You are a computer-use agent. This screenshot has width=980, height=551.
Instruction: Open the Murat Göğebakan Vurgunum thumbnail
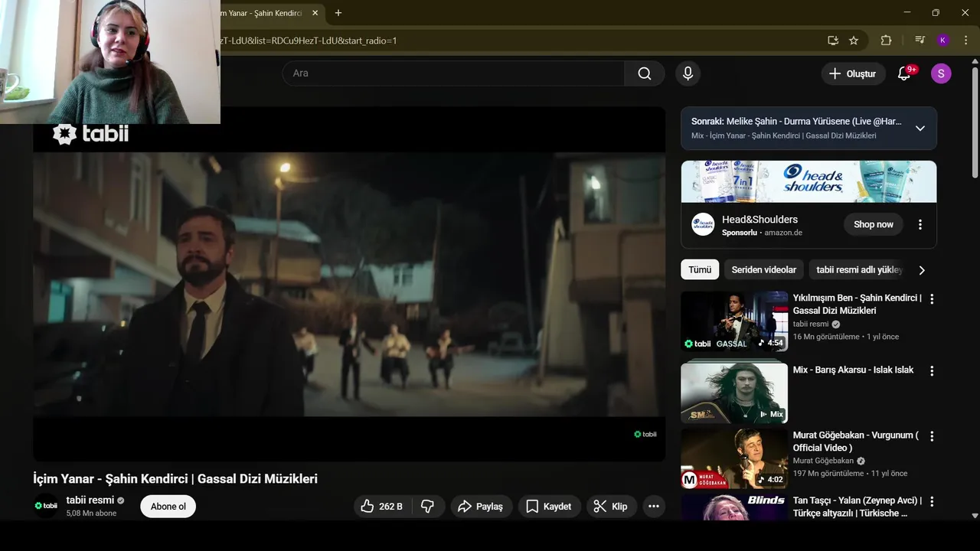coord(734,458)
